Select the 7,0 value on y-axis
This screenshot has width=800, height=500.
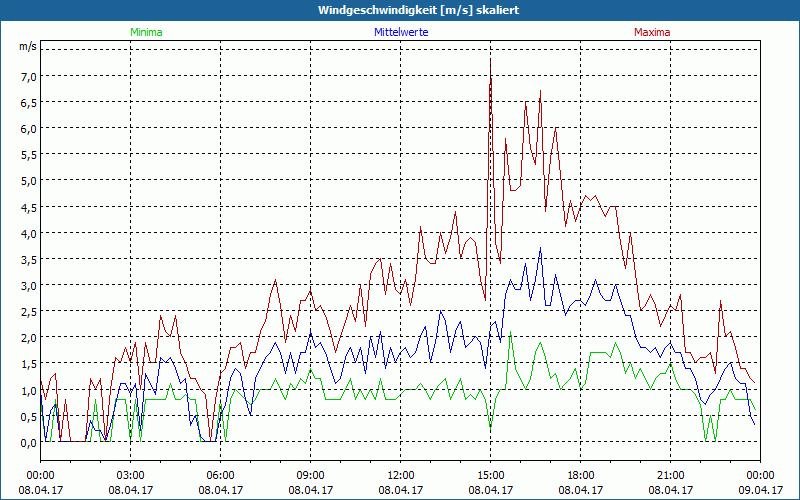point(27,76)
